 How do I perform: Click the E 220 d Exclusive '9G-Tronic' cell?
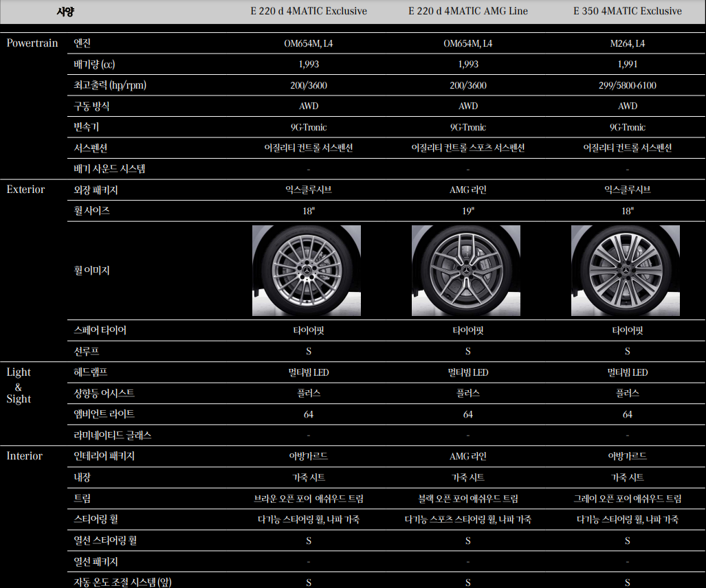click(309, 127)
